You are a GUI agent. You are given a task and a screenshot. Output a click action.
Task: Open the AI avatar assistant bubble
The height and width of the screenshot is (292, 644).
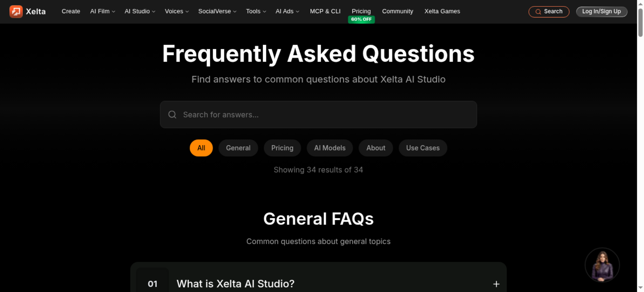click(x=602, y=265)
